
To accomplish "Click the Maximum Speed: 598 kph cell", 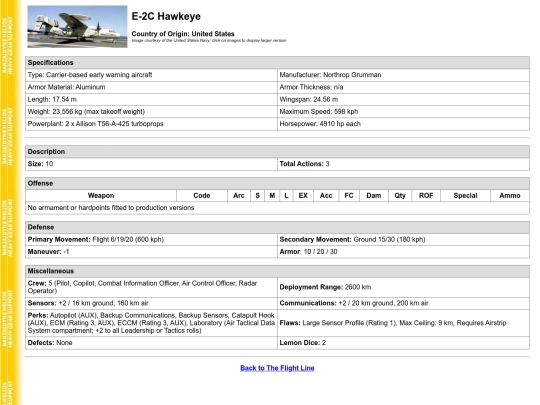I will (x=403, y=112).
